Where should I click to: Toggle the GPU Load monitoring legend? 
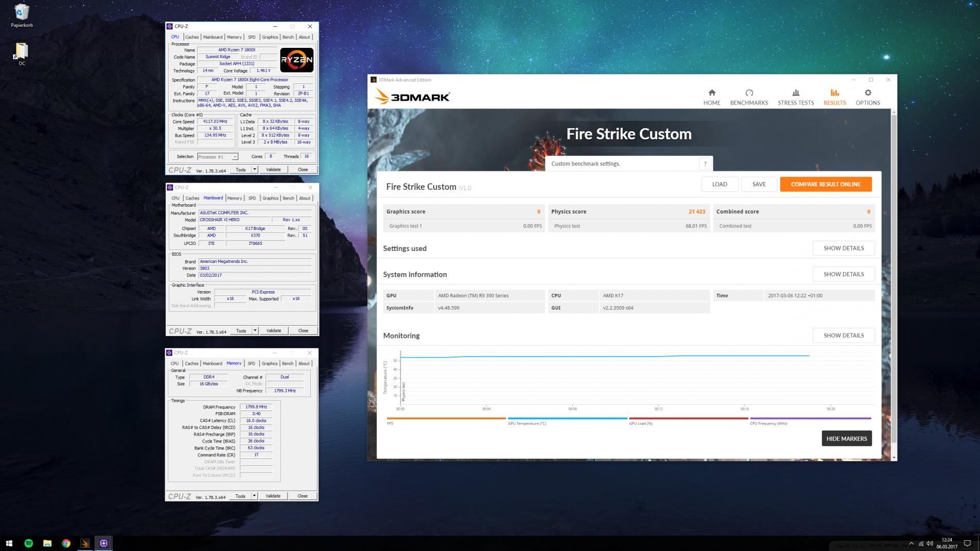(688, 421)
